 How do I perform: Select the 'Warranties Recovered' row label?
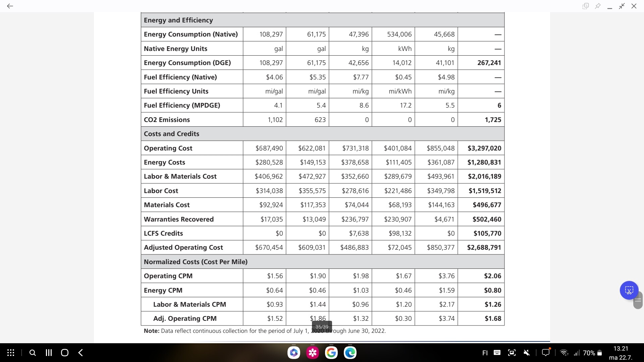179,219
